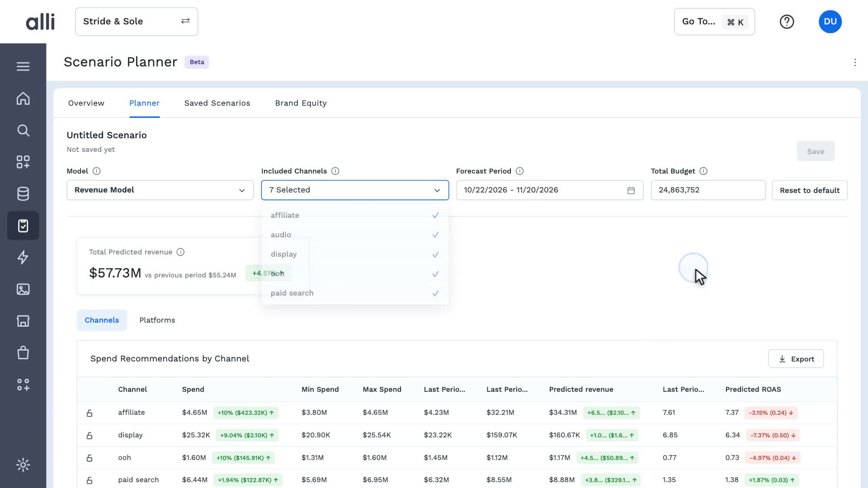
Task: Switch to the Platforms tab
Action: click(157, 320)
